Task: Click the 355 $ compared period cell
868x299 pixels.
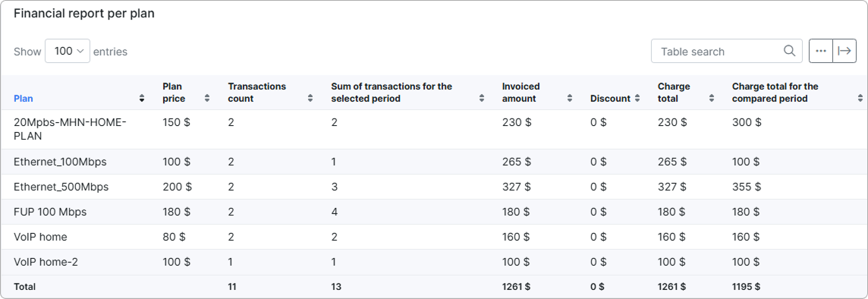Action: coord(747,187)
